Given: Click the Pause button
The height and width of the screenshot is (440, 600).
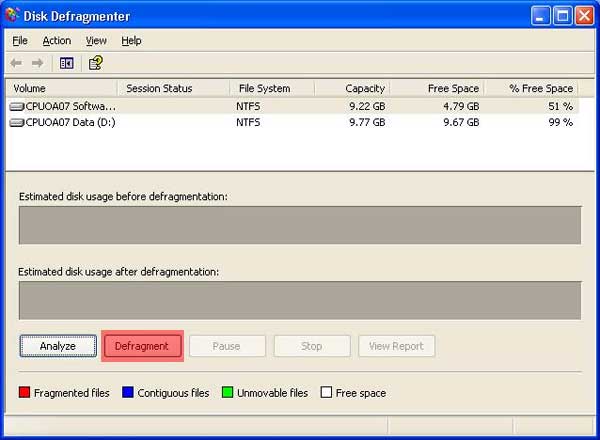Looking at the screenshot, I should [x=227, y=346].
